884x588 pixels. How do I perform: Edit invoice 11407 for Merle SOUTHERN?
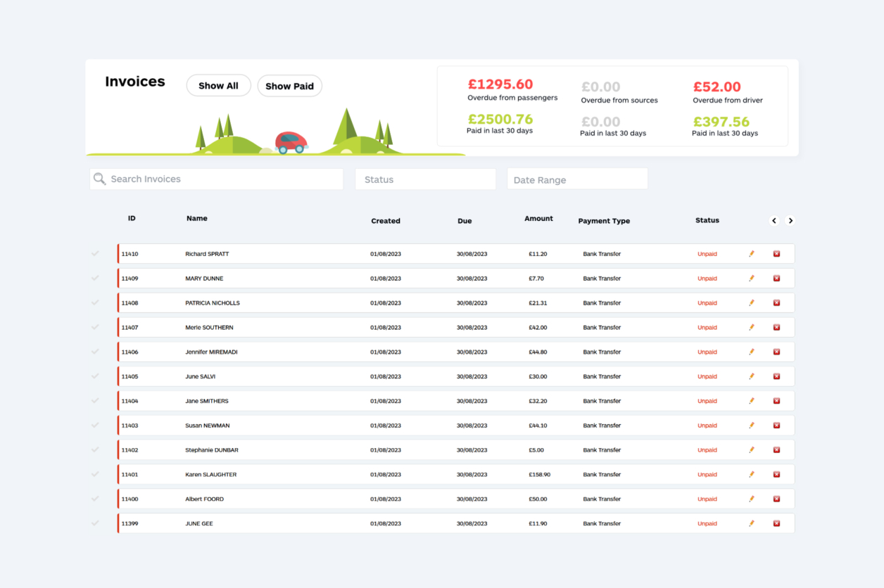pos(751,328)
